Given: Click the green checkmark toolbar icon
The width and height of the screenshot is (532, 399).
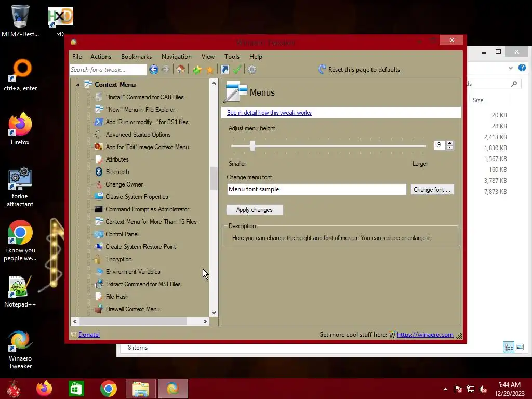Looking at the screenshot, I should (x=237, y=70).
